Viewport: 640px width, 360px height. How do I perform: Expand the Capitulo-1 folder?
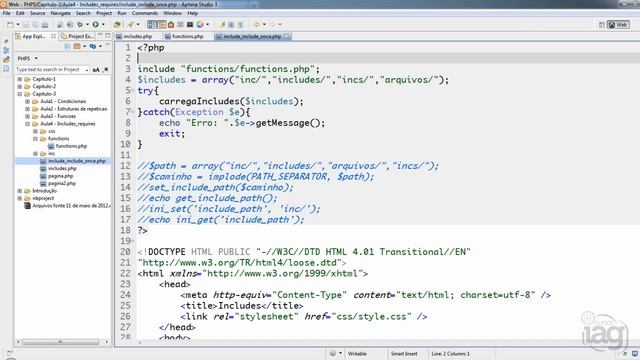pos(20,79)
